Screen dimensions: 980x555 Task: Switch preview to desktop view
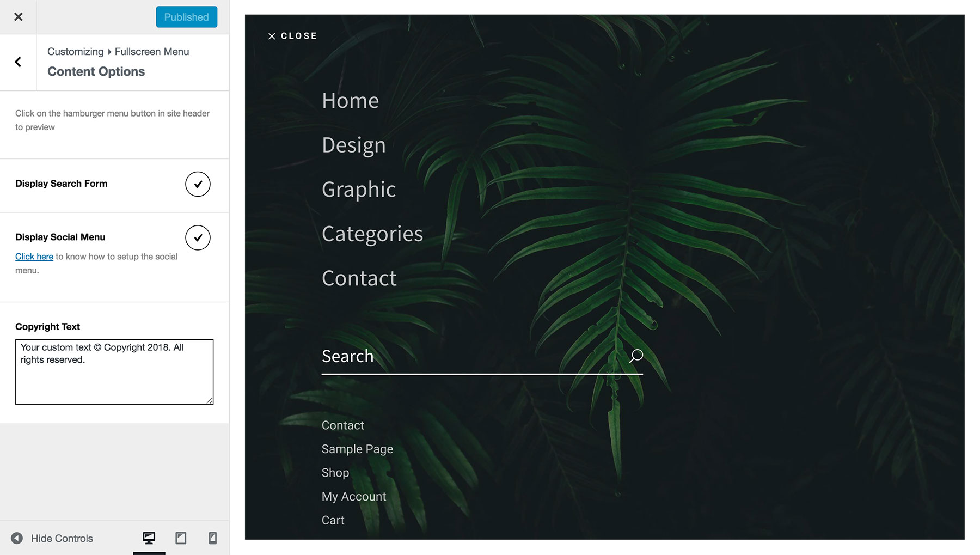pyautogui.click(x=149, y=538)
